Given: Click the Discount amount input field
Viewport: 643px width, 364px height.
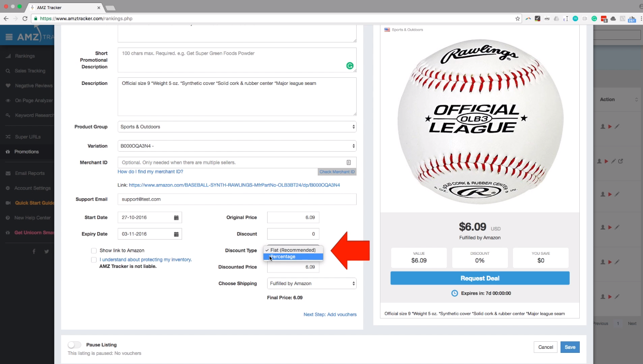Looking at the screenshot, I should click(x=293, y=234).
